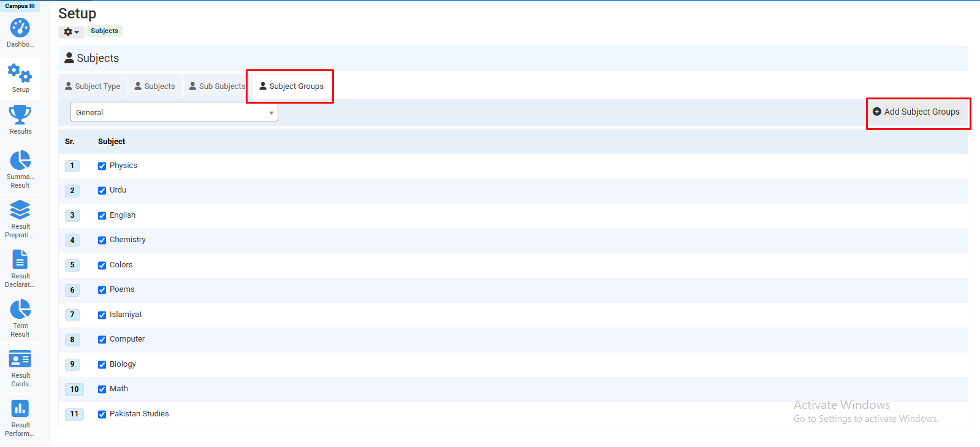
Task: Open Result Declaration document icon
Action: click(x=20, y=259)
